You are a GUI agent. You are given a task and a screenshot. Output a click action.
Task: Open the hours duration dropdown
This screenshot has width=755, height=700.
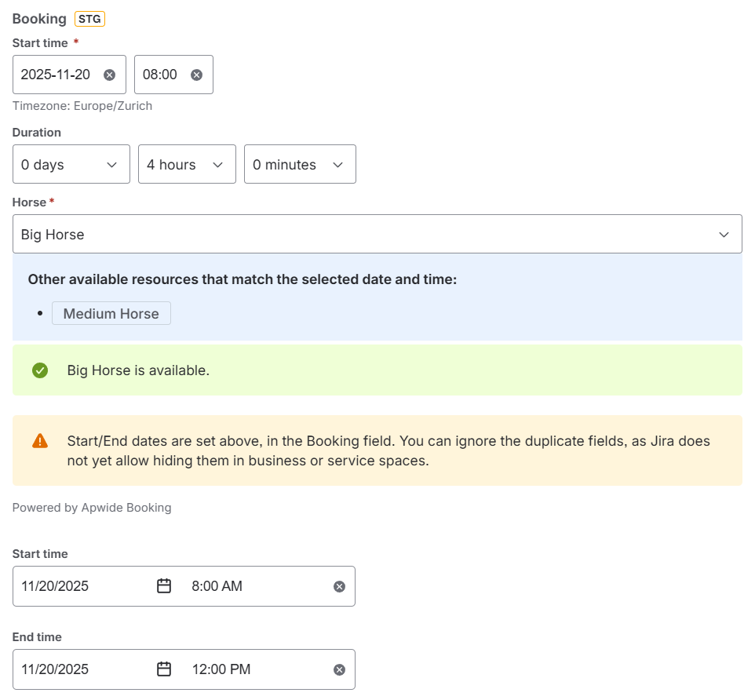(187, 165)
